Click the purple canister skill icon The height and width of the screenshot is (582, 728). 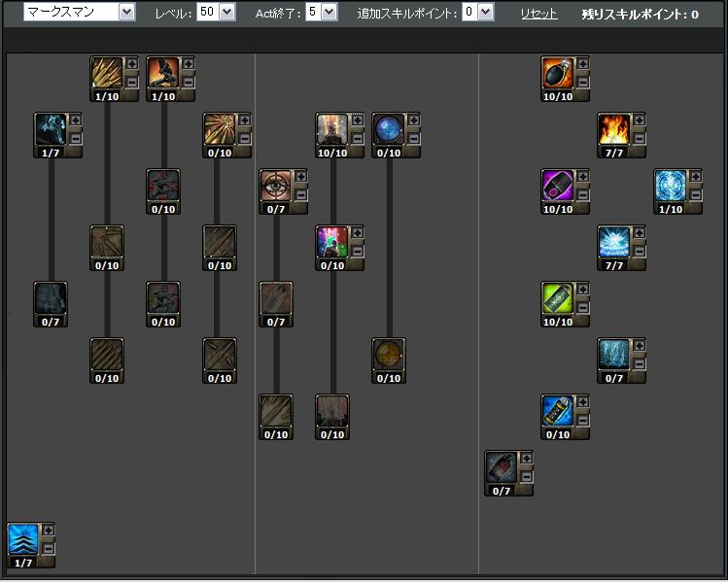coord(558,186)
